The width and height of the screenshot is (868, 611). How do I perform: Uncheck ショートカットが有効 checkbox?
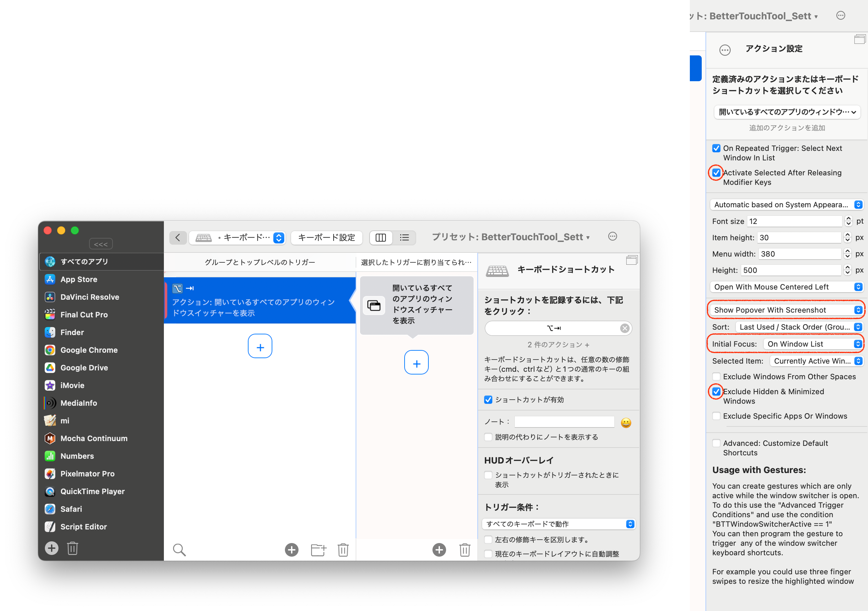click(488, 399)
